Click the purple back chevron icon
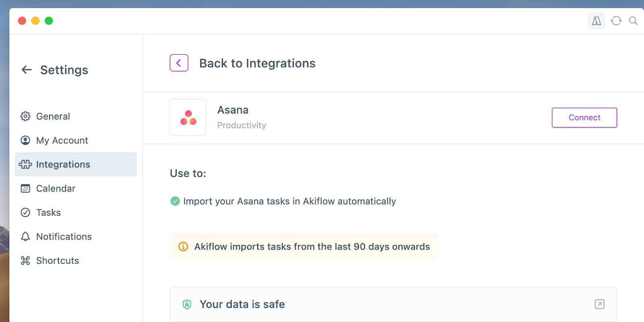 179,63
